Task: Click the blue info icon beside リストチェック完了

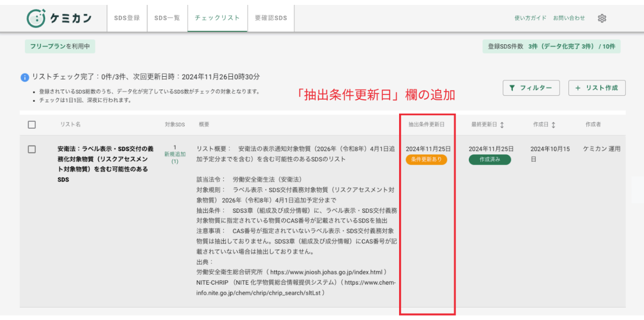Action: pyautogui.click(x=25, y=78)
